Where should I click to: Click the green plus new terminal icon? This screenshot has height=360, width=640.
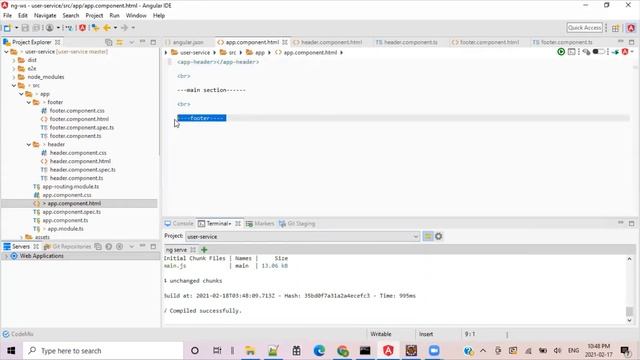point(204,249)
